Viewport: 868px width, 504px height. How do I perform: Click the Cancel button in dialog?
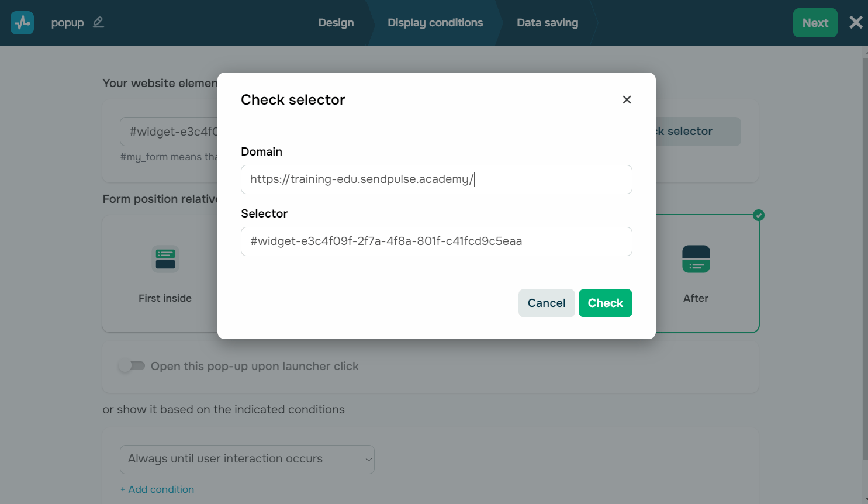click(546, 303)
